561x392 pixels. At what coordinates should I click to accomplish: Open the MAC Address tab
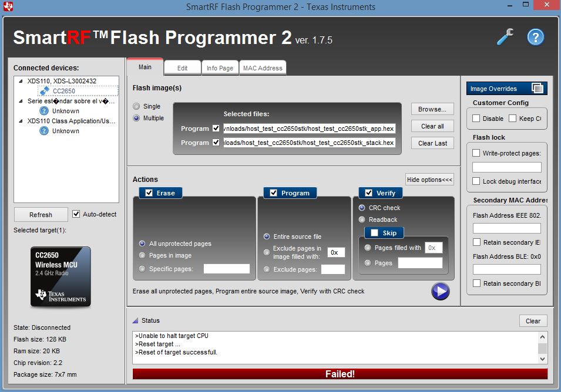263,68
